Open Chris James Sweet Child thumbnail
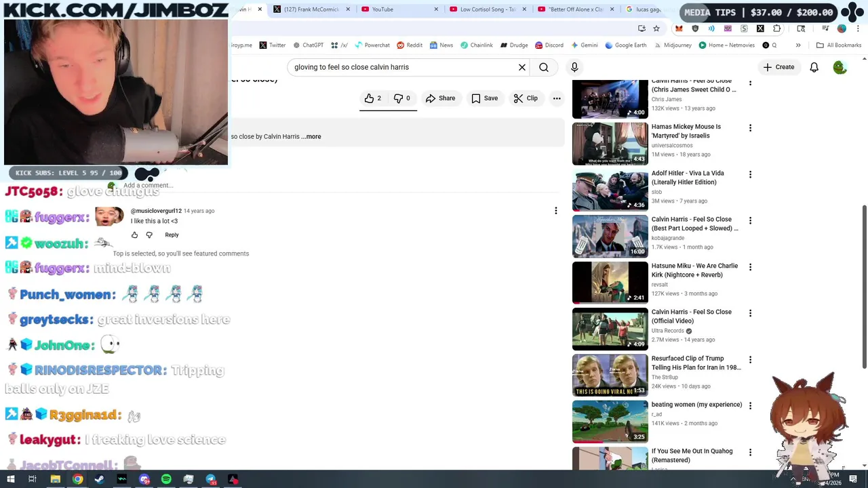Screen dimensions: 868x488 (610, 99)
